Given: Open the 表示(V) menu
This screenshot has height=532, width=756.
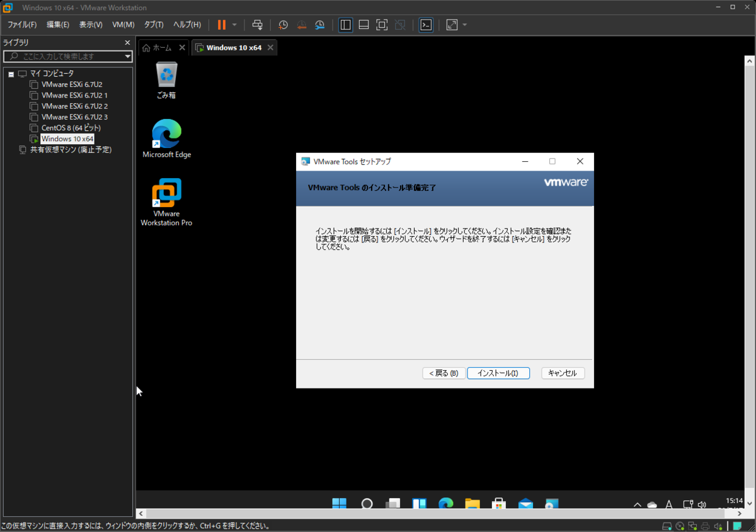Looking at the screenshot, I should click(91, 25).
